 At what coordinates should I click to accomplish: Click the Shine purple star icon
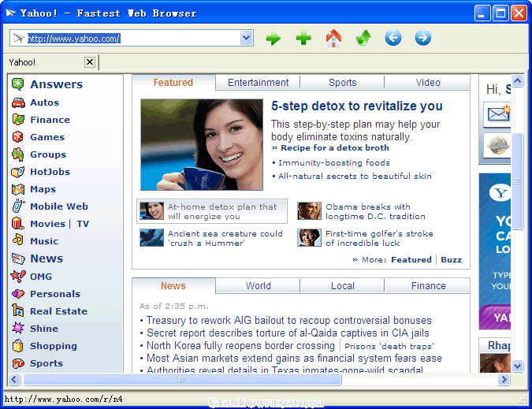point(18,328)
